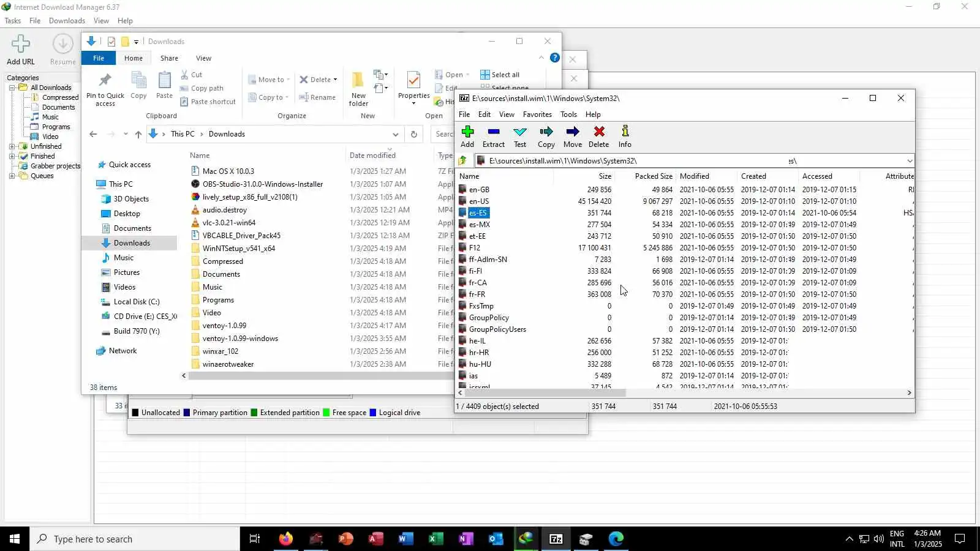Go up one folder in 7-Zip

point(463,160)
